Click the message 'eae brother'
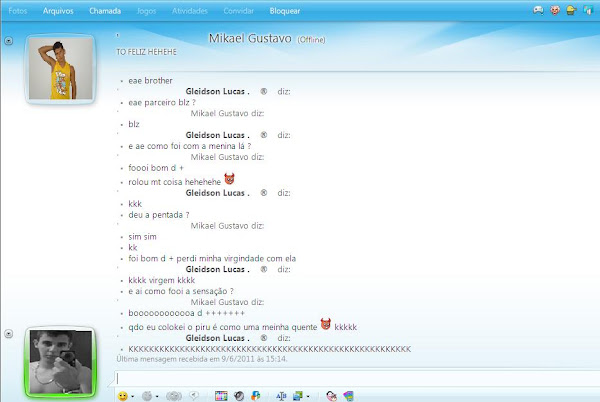 [150, 81]
